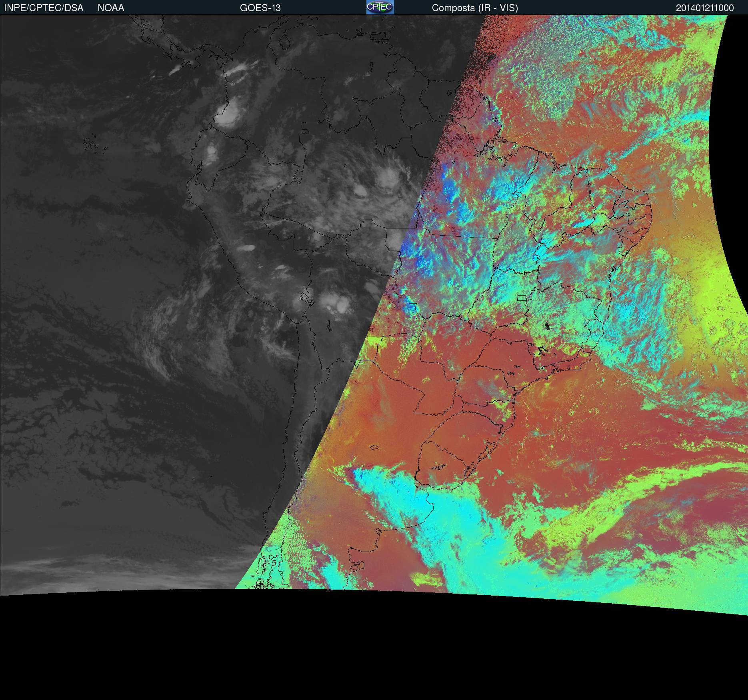Click the Composta (IR - VIS) title
The image size is (748, 700).
tap(475, 8)
